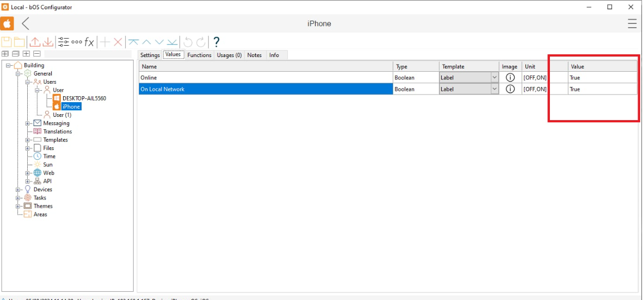Open the hamburger menu at top right
Viewport: 644px width, 300px height.
click(631, 23)
